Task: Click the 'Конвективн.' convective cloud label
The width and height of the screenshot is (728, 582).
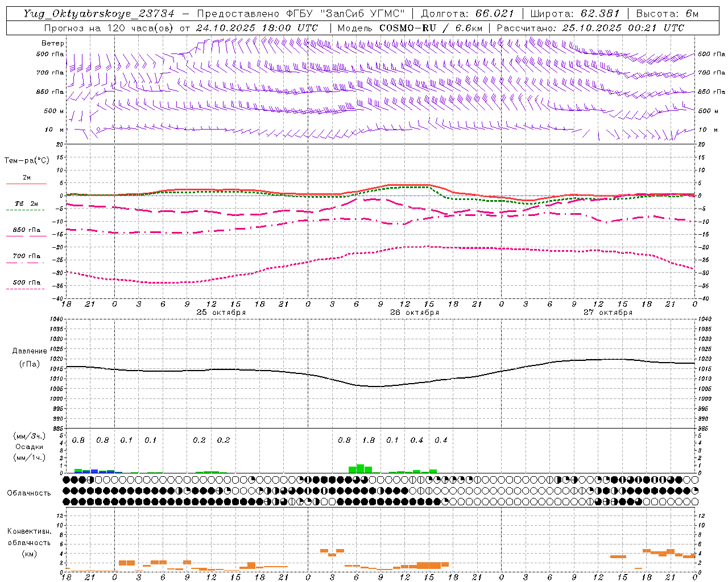Action: 29,531
